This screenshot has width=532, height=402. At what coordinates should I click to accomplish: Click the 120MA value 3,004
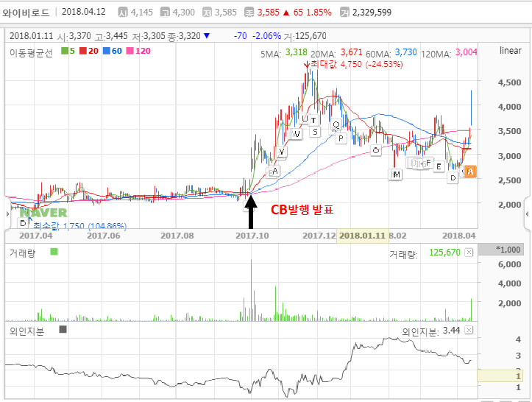(x=467, y=52)
